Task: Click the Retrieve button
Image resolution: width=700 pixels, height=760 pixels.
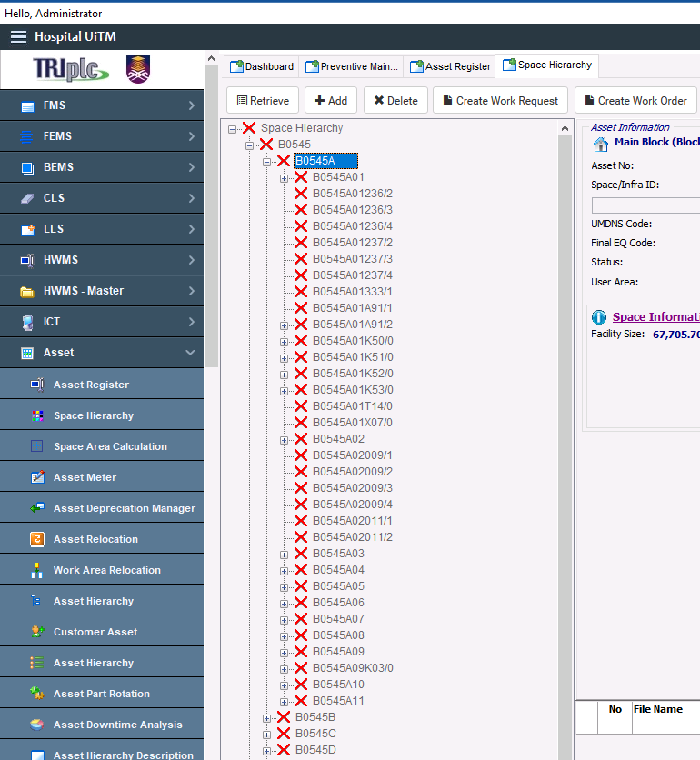Action: (263, 100)
